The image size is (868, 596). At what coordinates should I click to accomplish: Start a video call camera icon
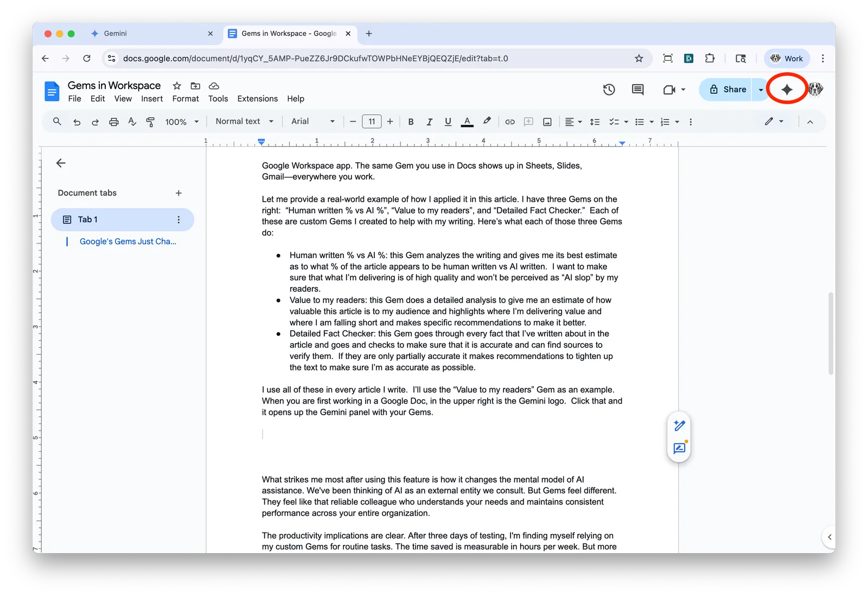tap(669, 89)
